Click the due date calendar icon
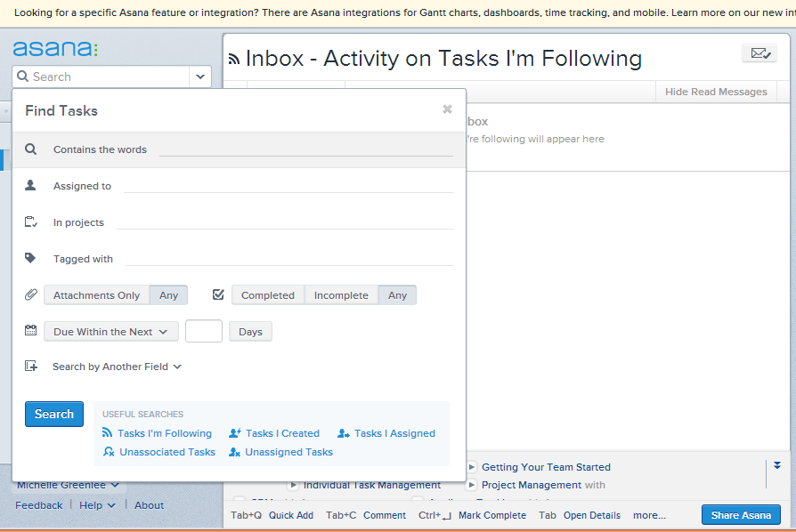796x532 pixels. tap(30, 331)
